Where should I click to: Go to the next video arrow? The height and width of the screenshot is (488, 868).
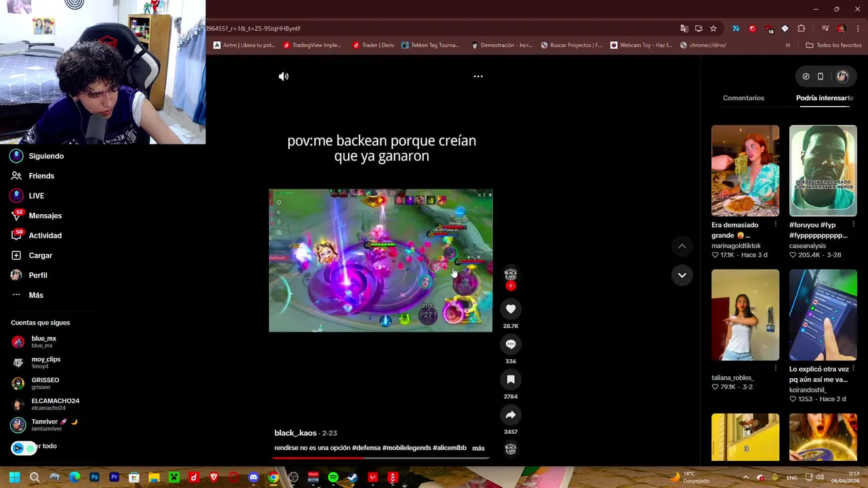[682, 275]
